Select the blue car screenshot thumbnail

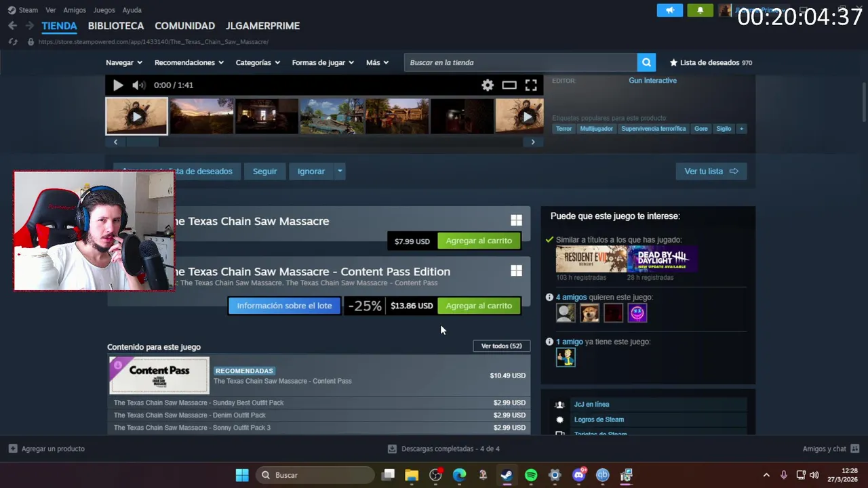click(332, 116)
